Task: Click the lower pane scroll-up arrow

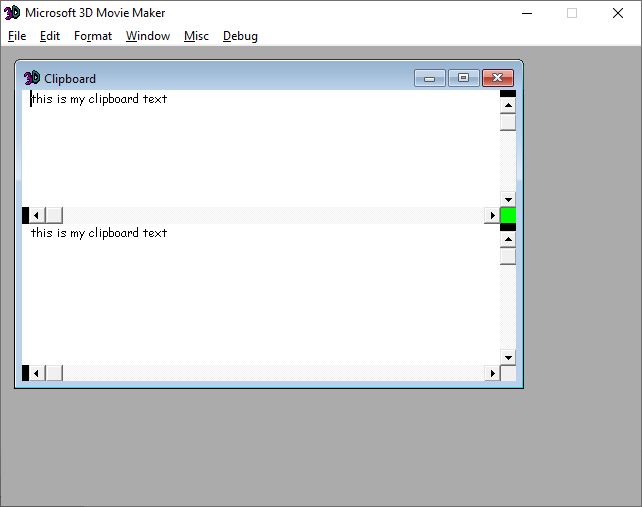Action: (508, 239)
